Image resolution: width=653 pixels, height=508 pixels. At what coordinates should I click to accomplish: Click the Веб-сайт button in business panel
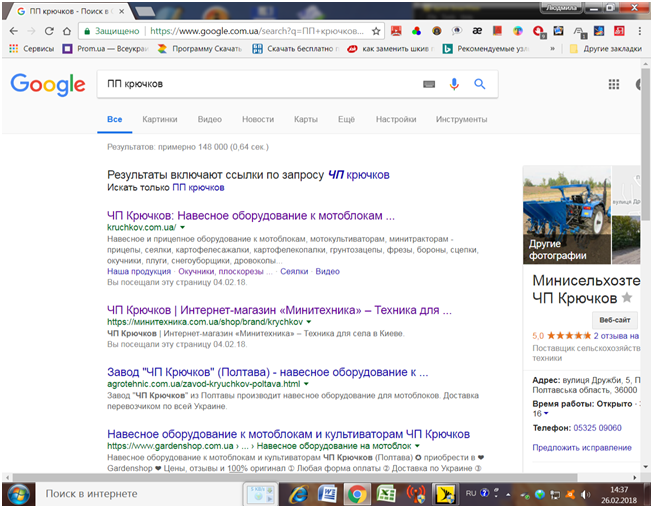[615, 320]
